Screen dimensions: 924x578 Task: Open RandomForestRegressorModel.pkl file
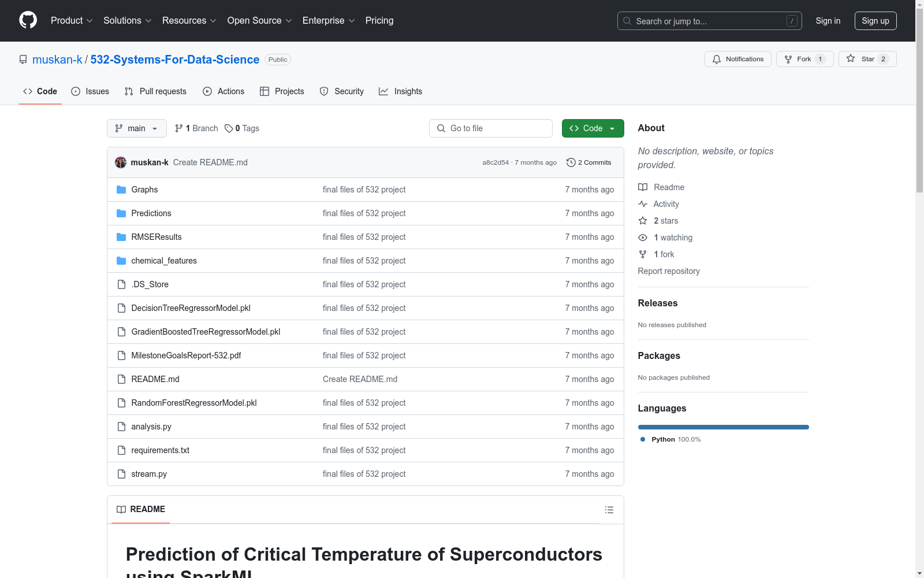(194, 403)
